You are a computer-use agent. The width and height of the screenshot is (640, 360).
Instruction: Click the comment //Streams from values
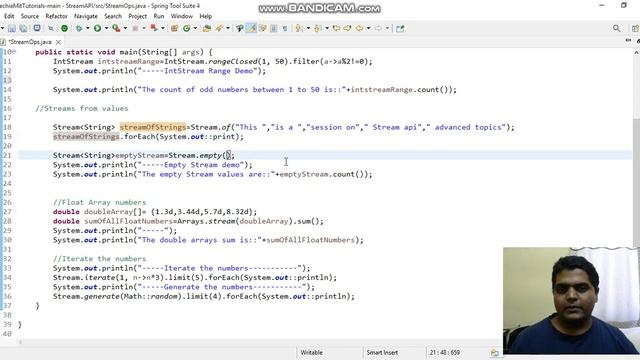tap(82, 109)
